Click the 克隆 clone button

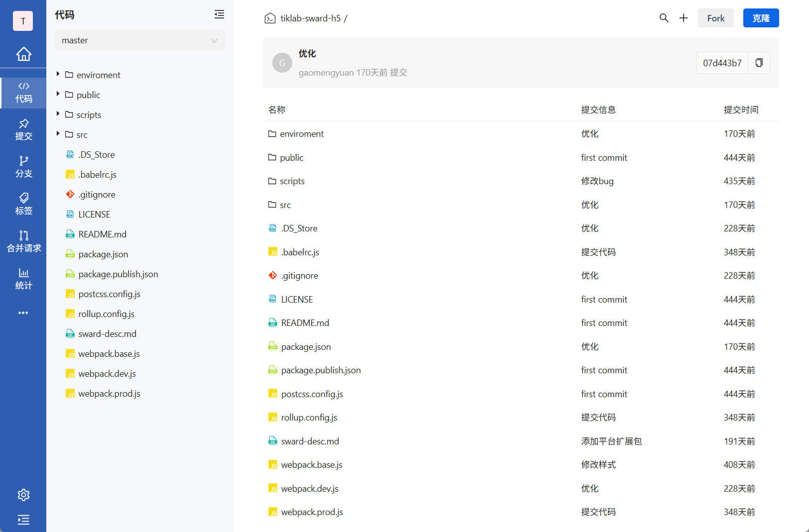[x=761, y=18]
